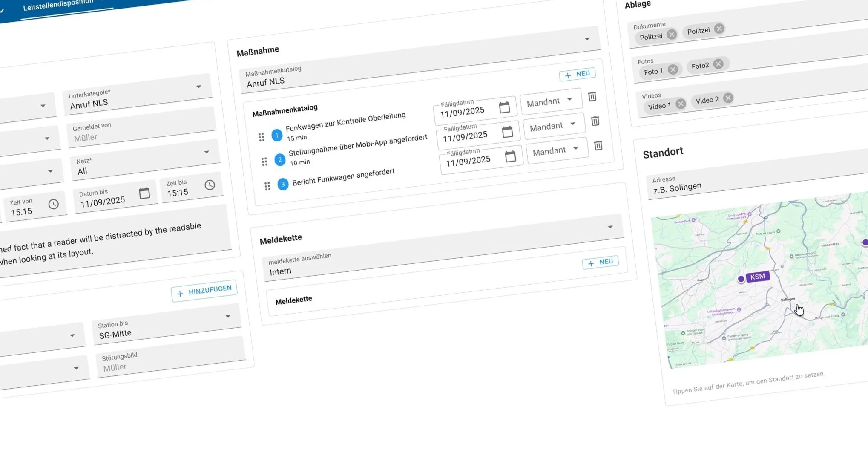This screenshot has height=453, width=868.
Task: Remove Foto2 chip
Action: click(718, 64)
